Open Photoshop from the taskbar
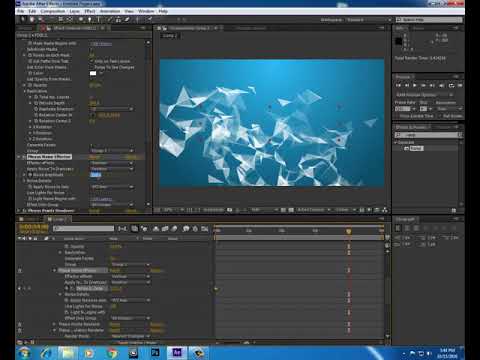Screen dimensions: 480x360 pos(155,353)
